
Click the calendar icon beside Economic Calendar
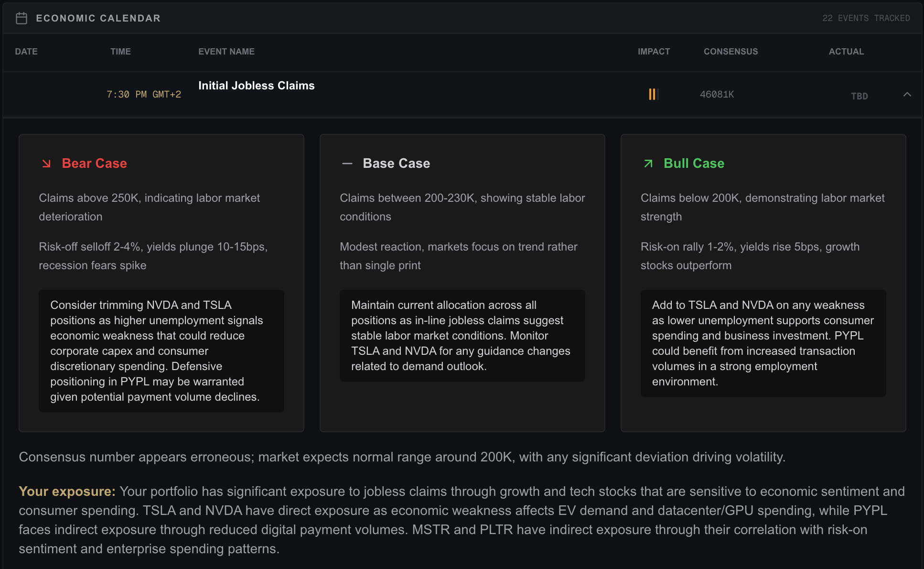(x=21, y=18)
